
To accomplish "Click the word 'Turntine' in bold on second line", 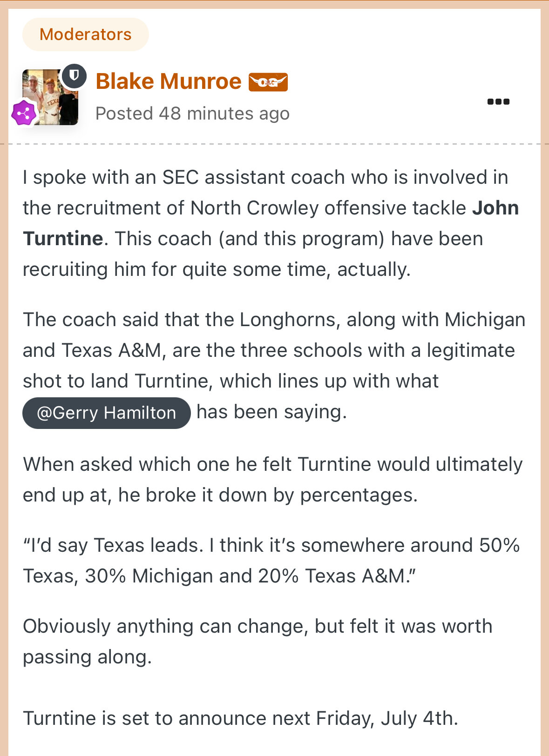I will click(63, 239).
